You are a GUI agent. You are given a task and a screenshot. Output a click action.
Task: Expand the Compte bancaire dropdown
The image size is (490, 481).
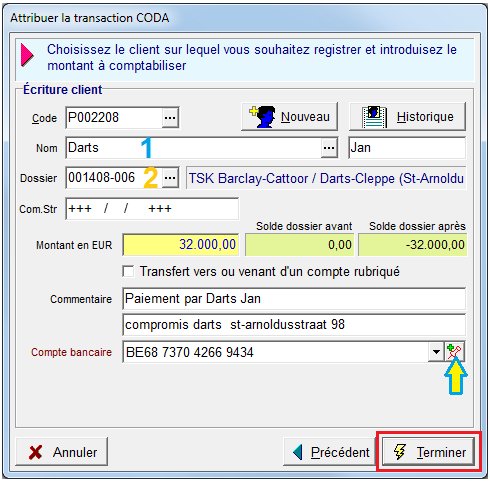pyautogui.click(x=436, y=352)
